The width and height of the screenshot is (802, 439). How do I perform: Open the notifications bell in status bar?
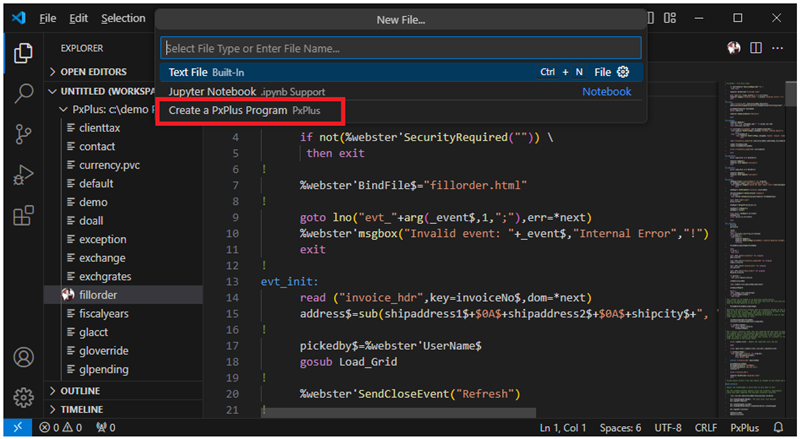coord(778,428)
